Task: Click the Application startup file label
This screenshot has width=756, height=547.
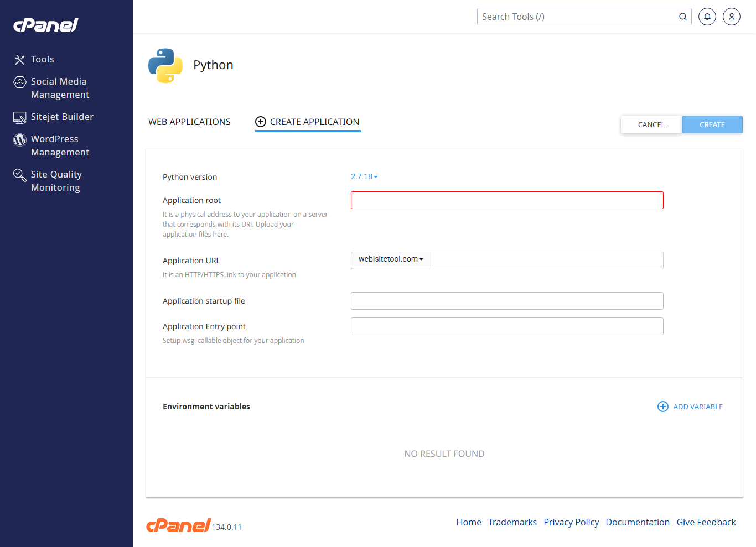Action: pos(204,301)
